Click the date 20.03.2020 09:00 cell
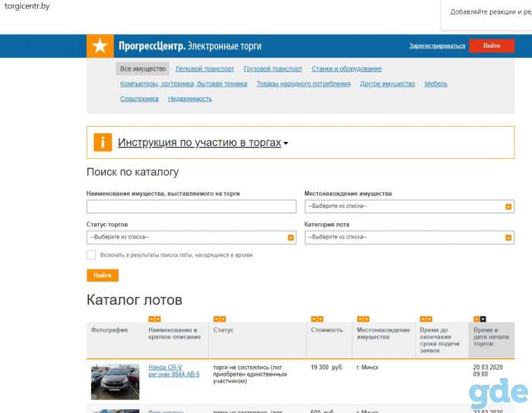The image size is (532, 413). (488, 370)
